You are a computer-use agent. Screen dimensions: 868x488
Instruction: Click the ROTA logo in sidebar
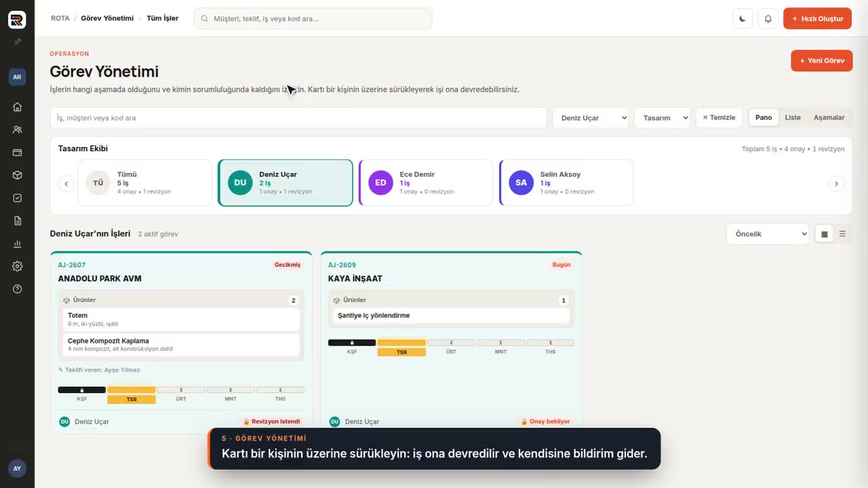click(17, 20)
